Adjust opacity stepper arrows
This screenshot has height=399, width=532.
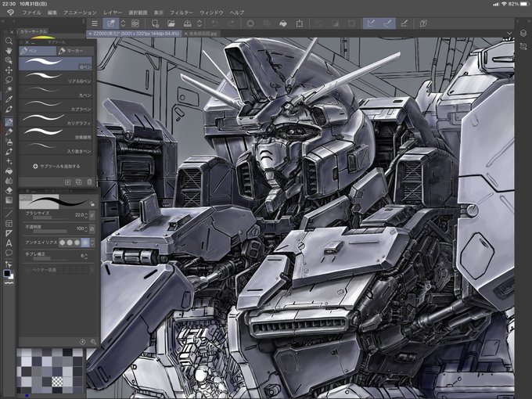tap(86, 228)
